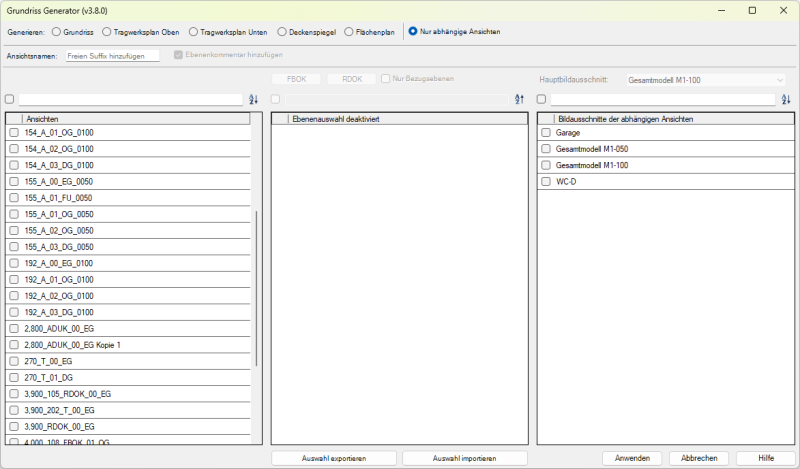Select row text Garage

[x=568, y=133]
